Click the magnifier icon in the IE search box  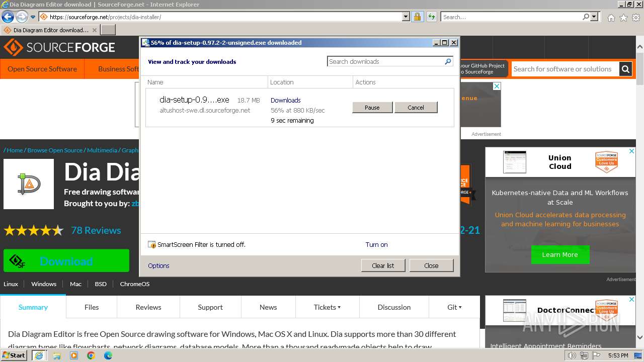click(586, 17)
